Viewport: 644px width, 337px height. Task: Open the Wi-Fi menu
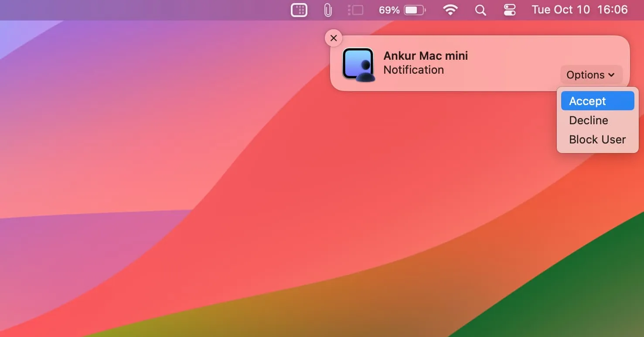point(450,10)
